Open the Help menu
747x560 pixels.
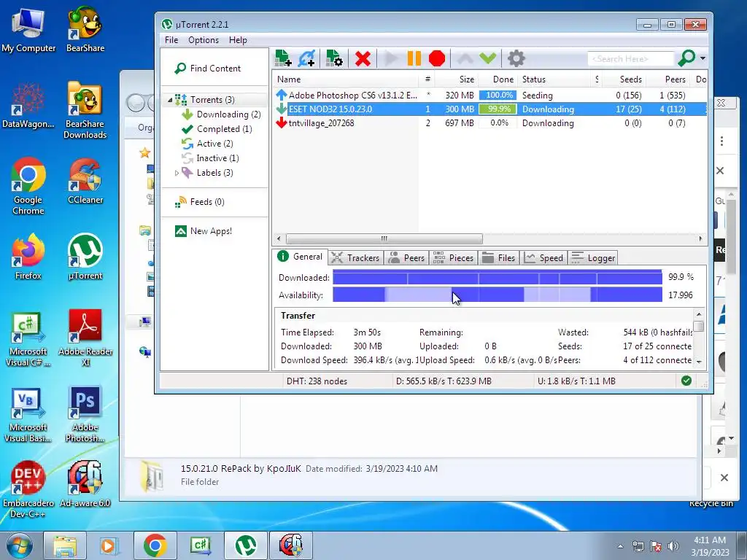pos(238,40)
